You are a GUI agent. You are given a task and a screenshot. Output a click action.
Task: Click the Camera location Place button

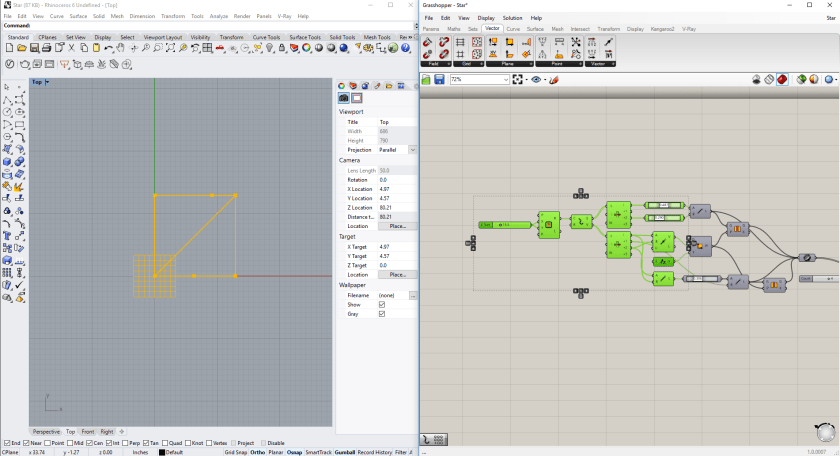[397, 226]
